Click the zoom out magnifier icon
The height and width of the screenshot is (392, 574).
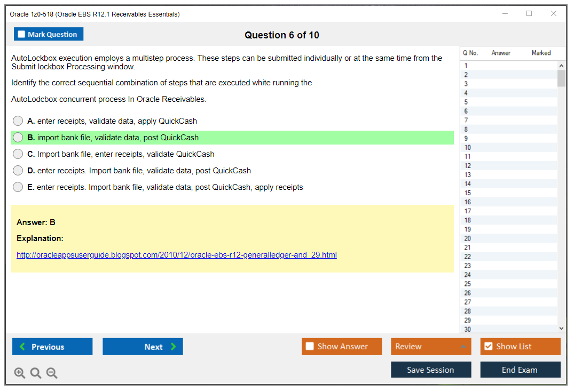click(52, 373)
